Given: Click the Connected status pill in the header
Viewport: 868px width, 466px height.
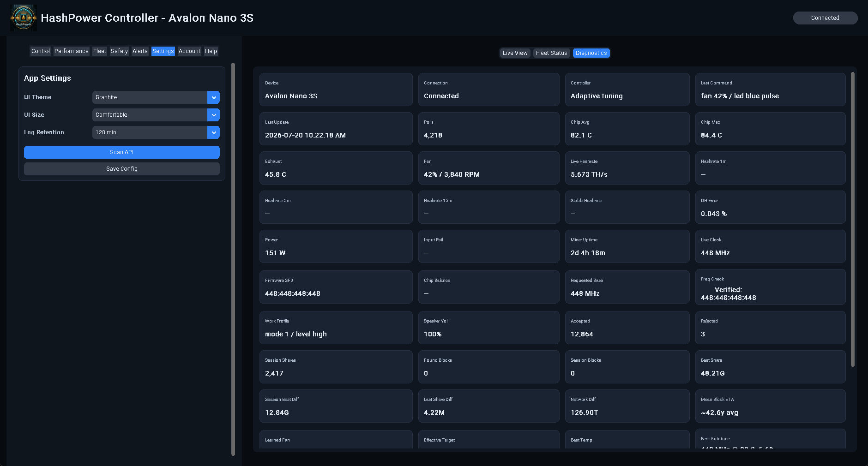Looking at the screenshot, I should point(825,18).
